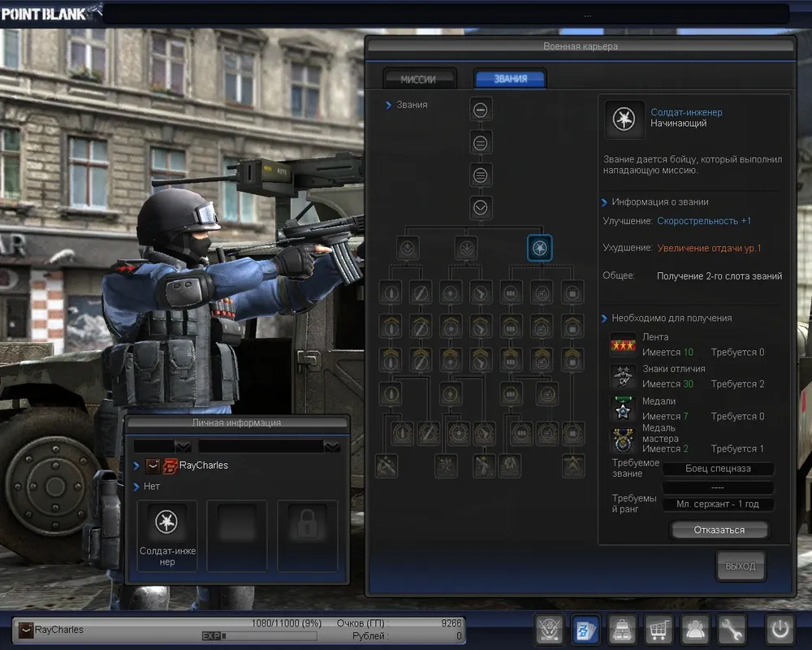Open the wide dropdown in Личная информация
This screenshot has height=650, width=812.
coord(331,446)
